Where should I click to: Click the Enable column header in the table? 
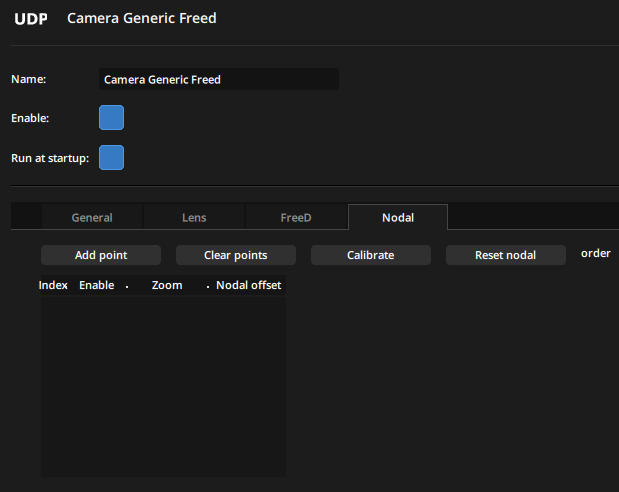pos(97,285)
